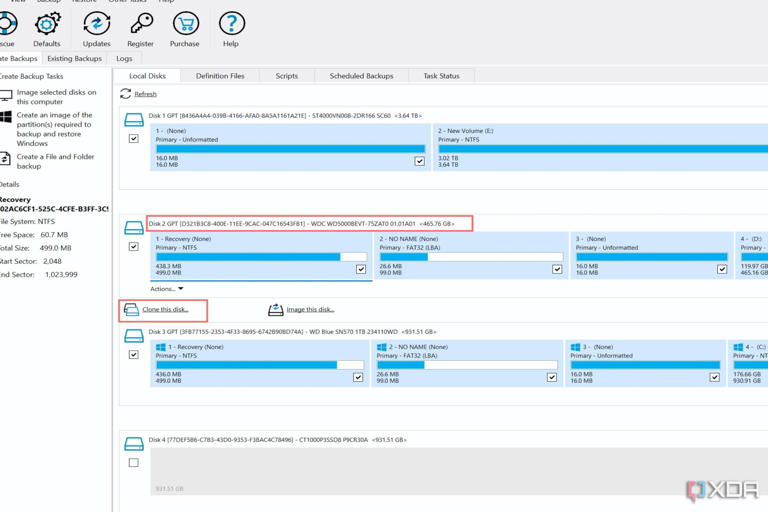768x512 pixels.
Task: Click the Disk 1 GPT ST4000VN008 header text
Action: 285,116
